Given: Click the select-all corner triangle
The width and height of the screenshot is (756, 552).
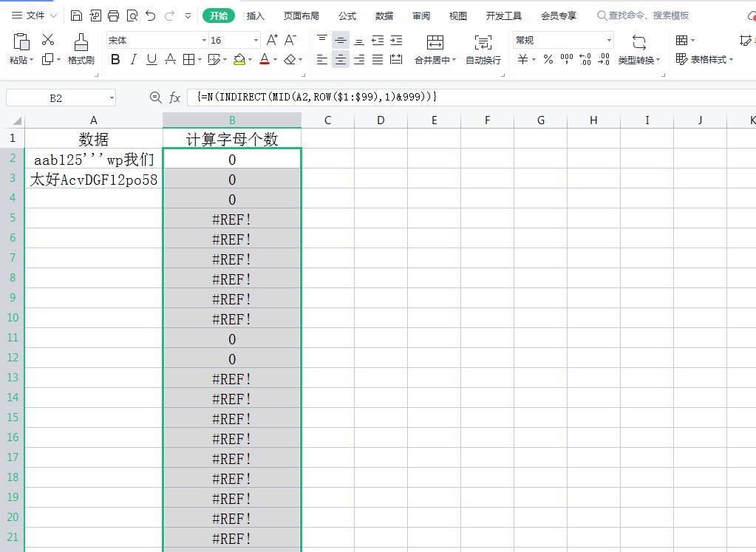Looking at the screenshot, I should click(16, 120).
